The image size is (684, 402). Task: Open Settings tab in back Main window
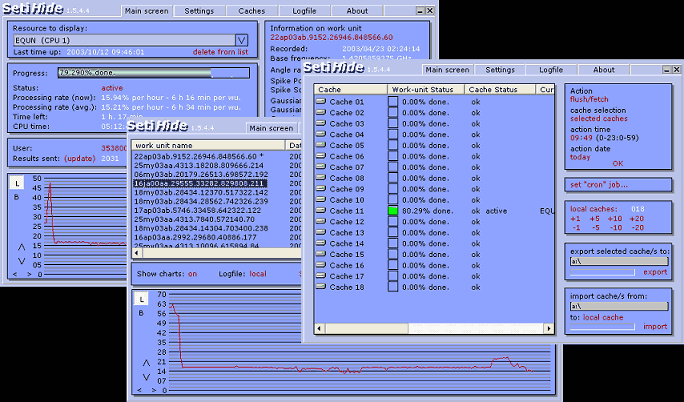point(199,11)
